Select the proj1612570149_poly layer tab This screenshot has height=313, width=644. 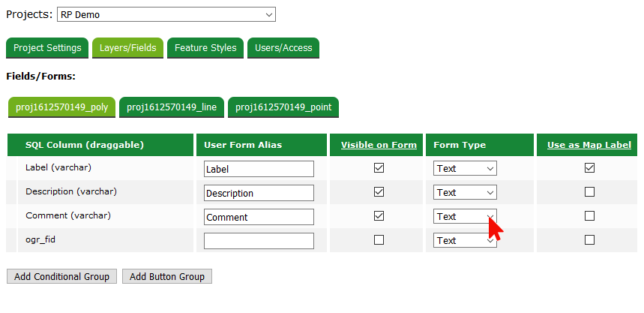(61, 107)
